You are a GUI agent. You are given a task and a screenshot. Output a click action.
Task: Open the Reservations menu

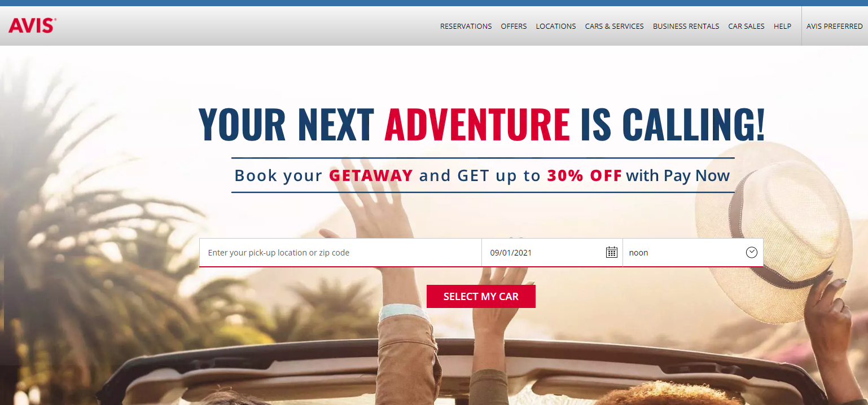(x=466, y=26)
